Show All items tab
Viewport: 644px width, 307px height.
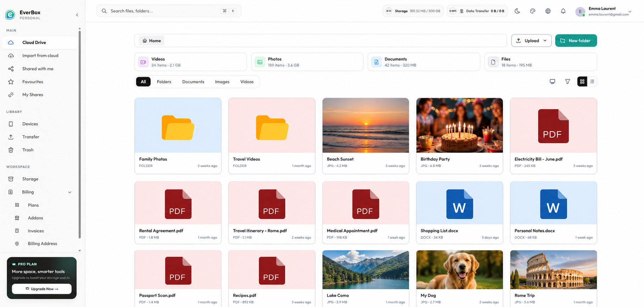[143, 82]
